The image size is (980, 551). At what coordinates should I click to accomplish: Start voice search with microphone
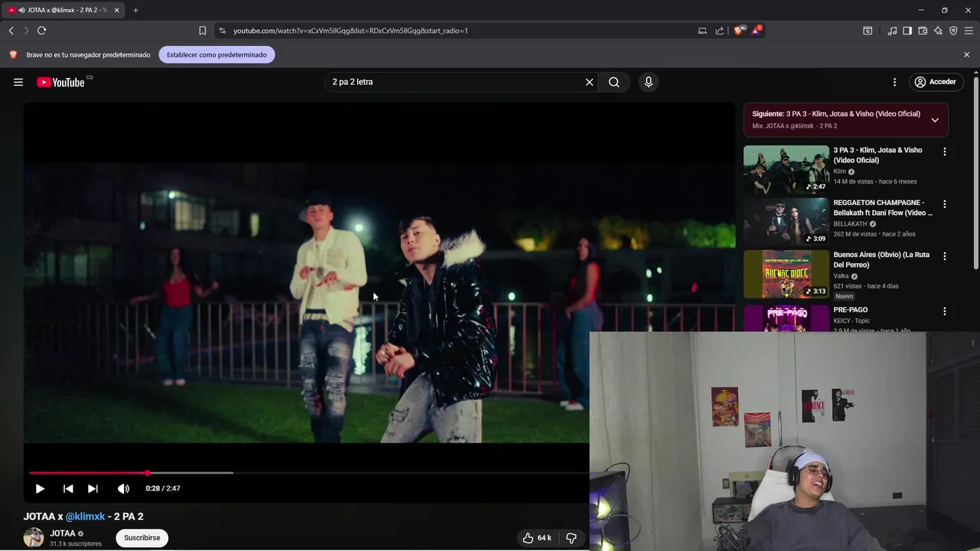[648, 82]
